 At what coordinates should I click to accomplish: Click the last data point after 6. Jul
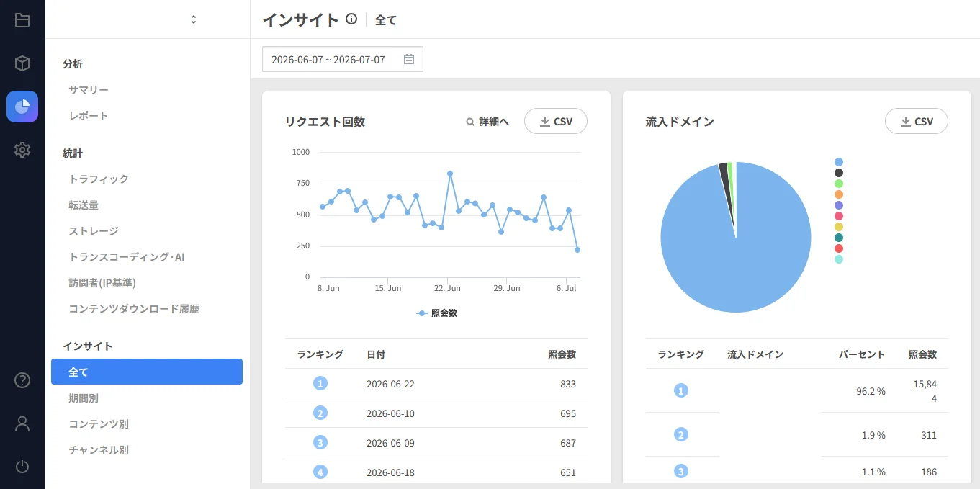point(577,250)
